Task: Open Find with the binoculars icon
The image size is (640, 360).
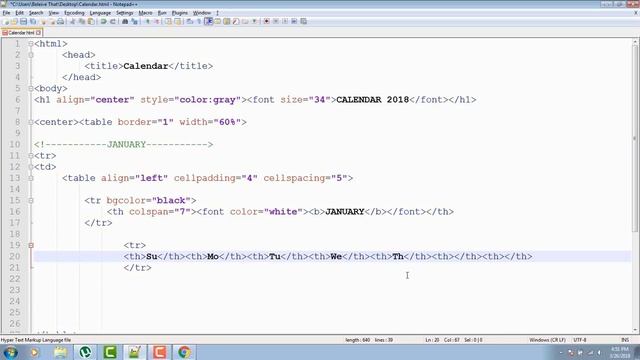Action: pos(125,21)
